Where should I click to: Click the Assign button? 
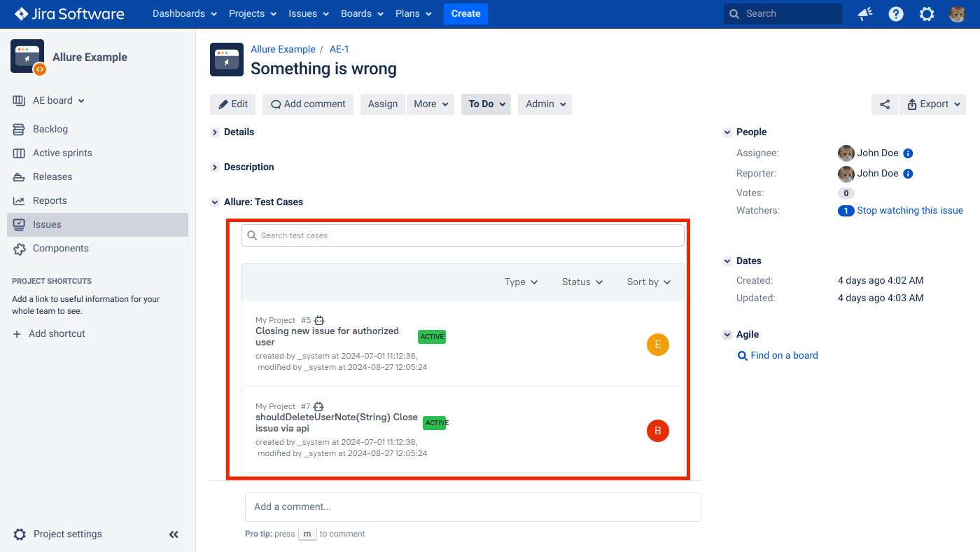point(383,104)
